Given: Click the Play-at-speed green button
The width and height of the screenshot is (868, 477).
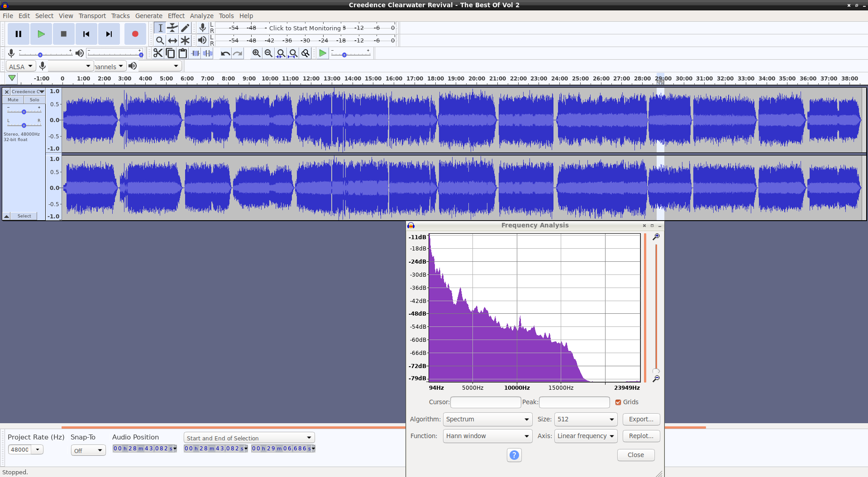Looking at the screenshot, I should (323, 53).
